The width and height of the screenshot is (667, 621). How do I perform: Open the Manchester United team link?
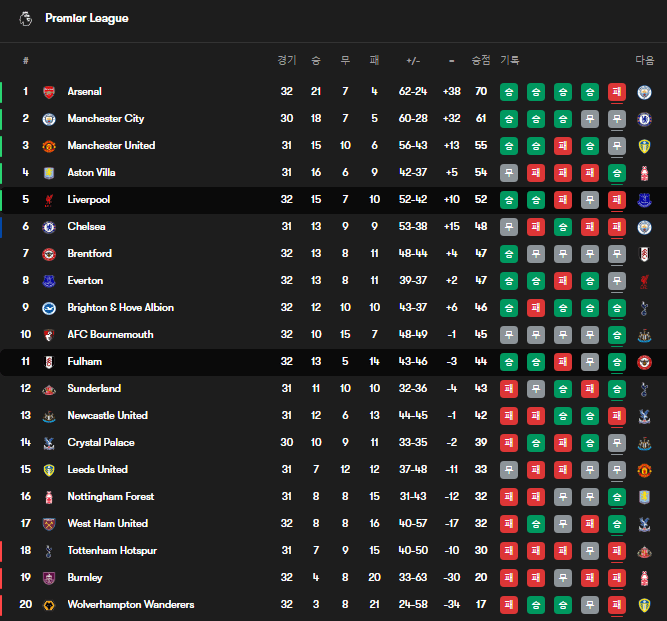point(111,146)
